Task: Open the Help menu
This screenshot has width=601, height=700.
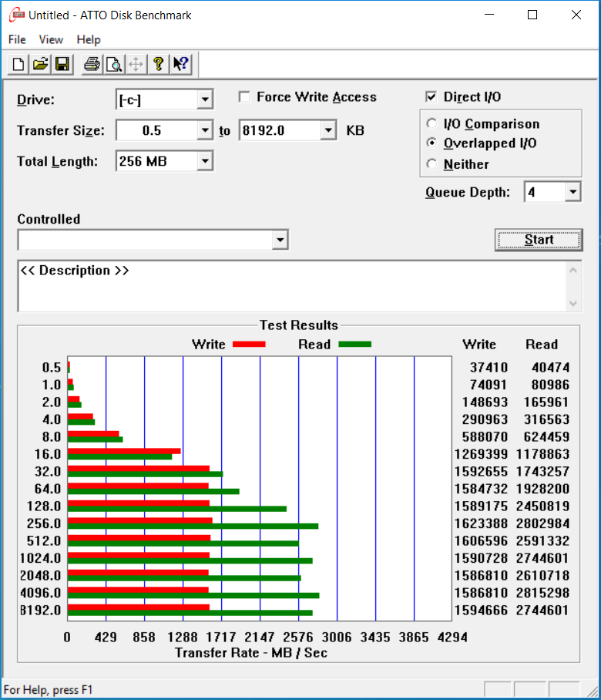Action: 89,40
